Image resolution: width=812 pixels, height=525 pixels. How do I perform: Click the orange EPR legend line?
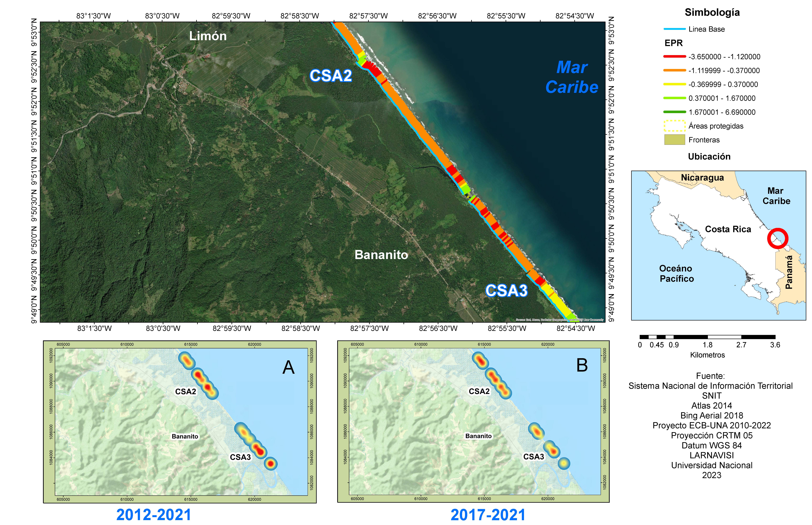[x=675, y=71]
